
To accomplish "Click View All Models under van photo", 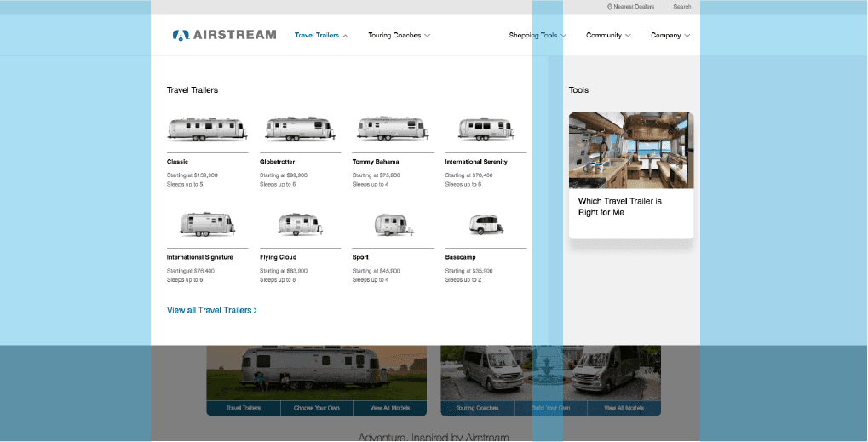I will tap(624, 408).
